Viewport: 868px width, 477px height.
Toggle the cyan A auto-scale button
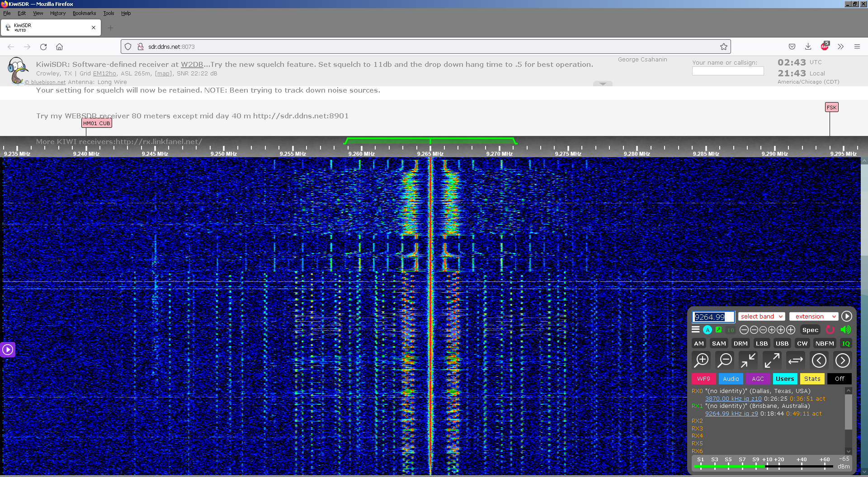coord(708,330)
